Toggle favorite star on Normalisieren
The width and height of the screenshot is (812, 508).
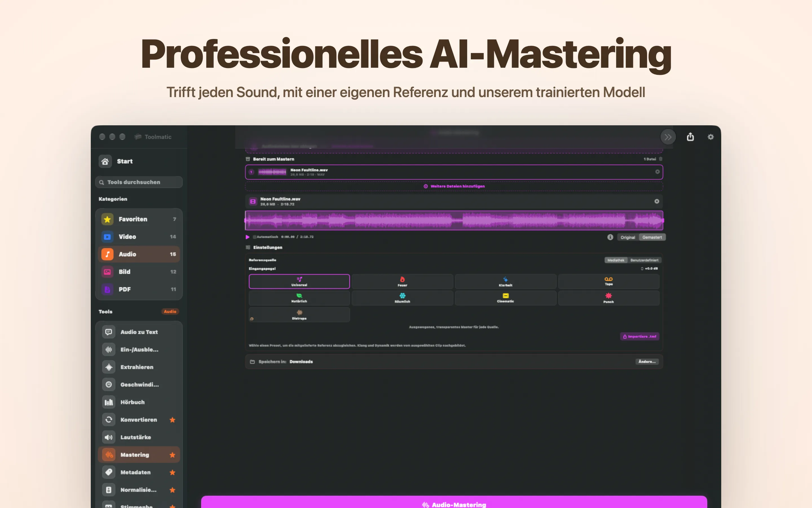pyautogui.click(x=173, y=490)
